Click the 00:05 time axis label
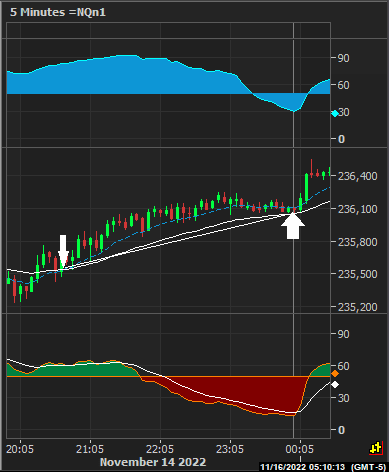This screenshot has width=389, height=472. 300,449
